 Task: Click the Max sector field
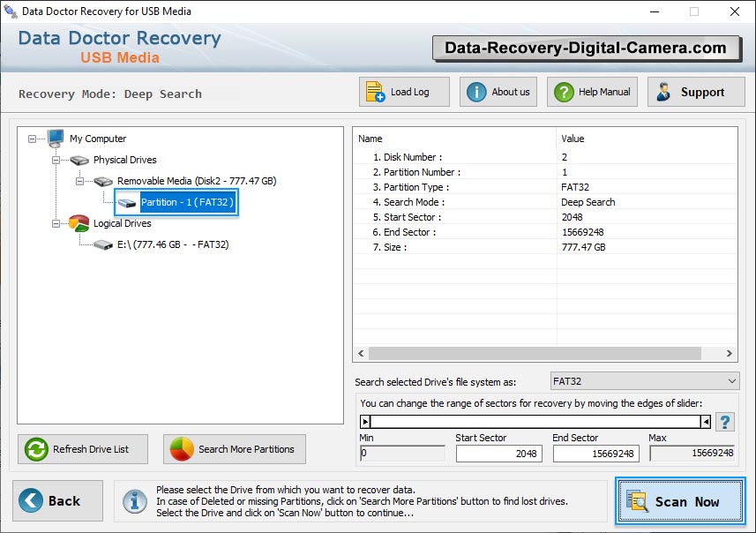pyautogui.click(x=692, y=453)
